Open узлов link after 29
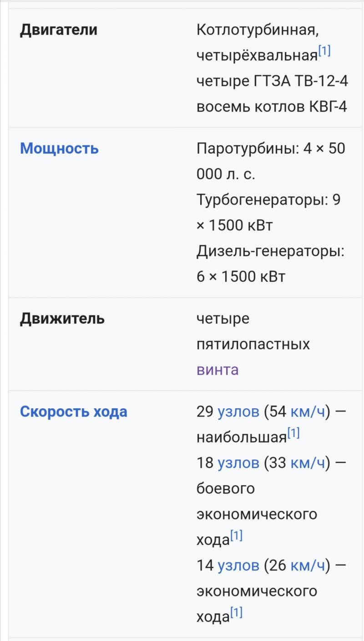The image size is (364, 641). click(x=238, y=412)
